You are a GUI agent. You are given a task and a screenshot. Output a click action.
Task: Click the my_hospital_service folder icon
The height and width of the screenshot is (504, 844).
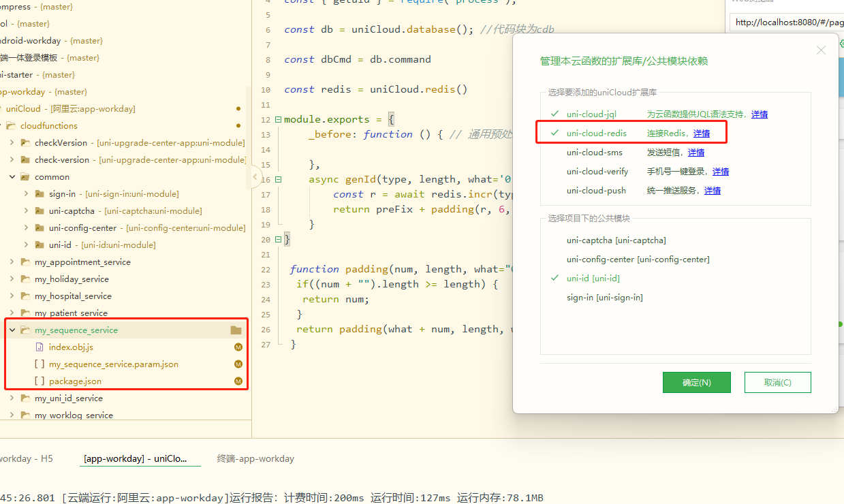pos(25,296)
